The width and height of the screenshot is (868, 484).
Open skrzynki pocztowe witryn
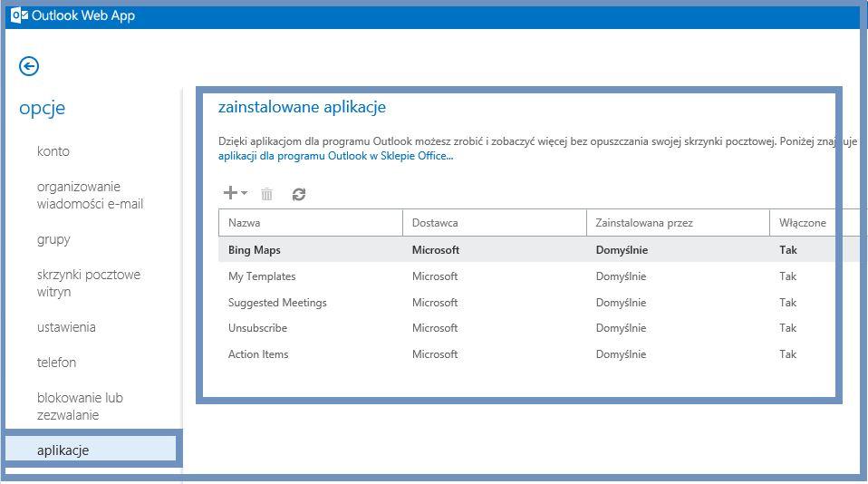[89, 283]
